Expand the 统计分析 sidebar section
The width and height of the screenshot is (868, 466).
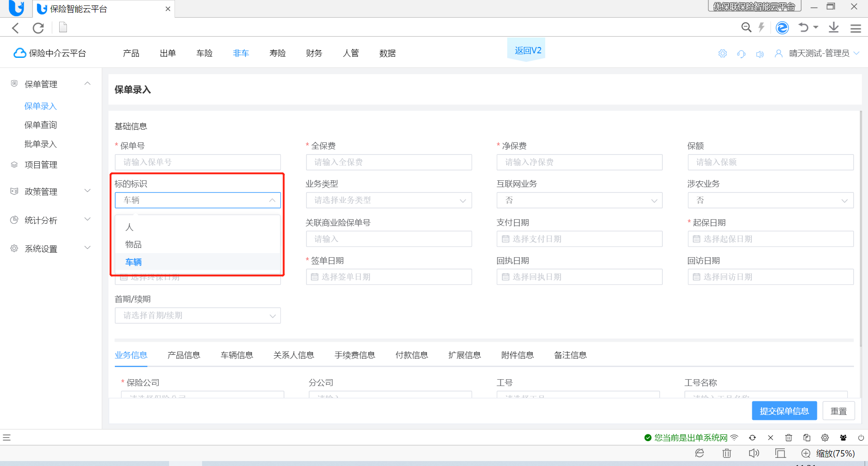(88, 219)
